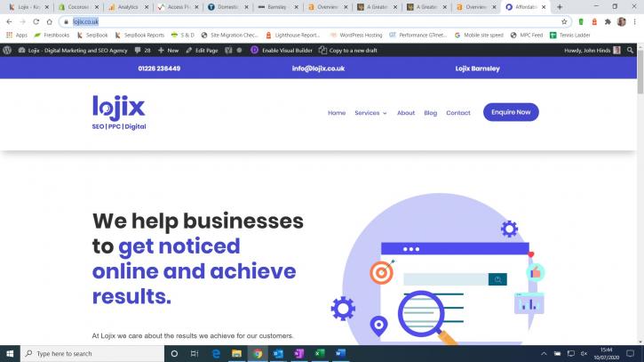
Task: Open the Chrome extensions puzzle icon
Action: (608, 22)
